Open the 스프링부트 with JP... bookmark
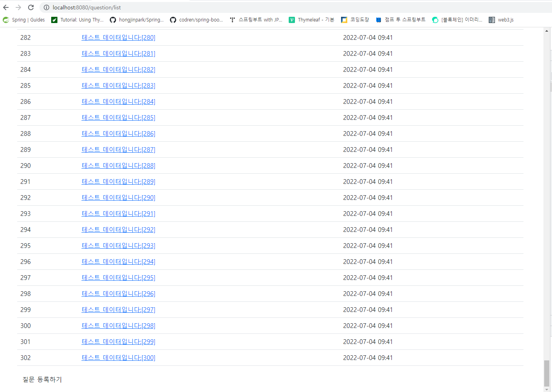The image size is (552, 392). click(256, 20)
